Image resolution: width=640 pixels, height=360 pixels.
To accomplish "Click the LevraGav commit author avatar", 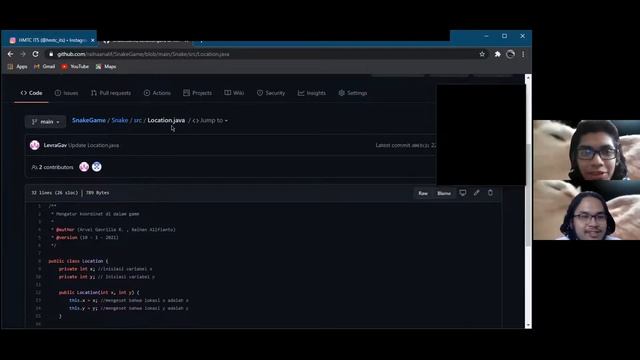I will [35, 145].
